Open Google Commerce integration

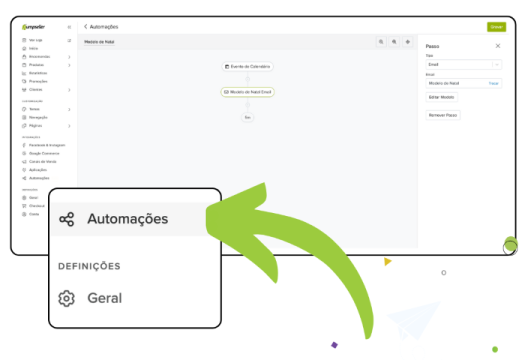click(41, 153)
